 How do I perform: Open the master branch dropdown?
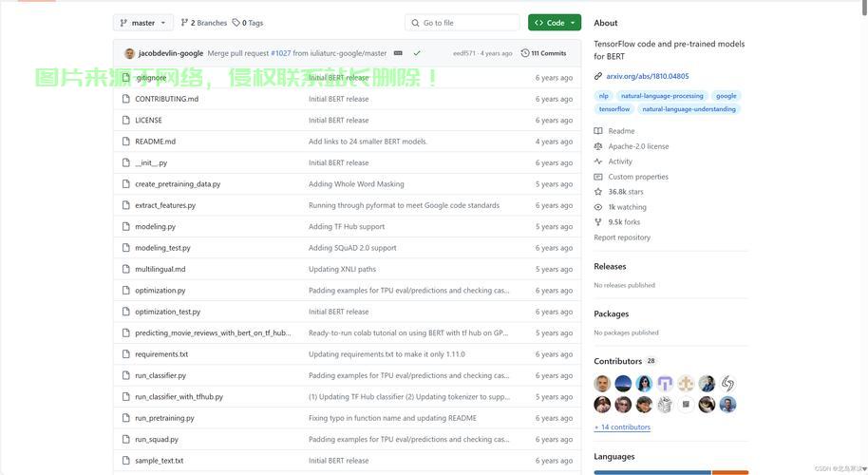coord(142,23)
